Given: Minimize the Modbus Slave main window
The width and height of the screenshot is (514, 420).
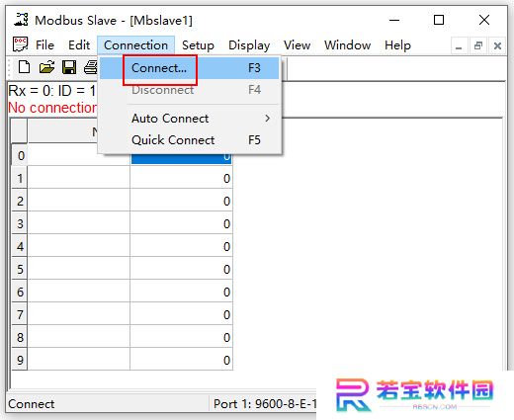Looking at the screenshot, I should tap(394, 20).
